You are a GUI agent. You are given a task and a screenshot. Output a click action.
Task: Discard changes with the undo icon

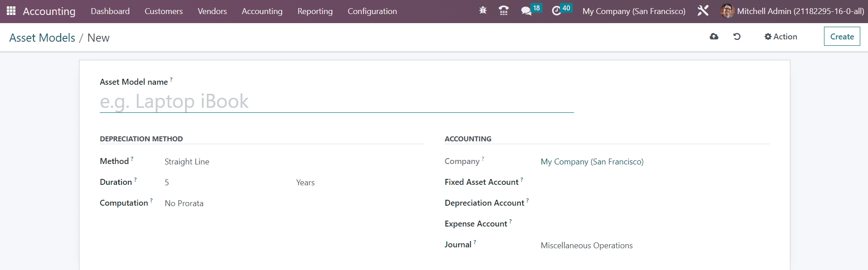737,37
